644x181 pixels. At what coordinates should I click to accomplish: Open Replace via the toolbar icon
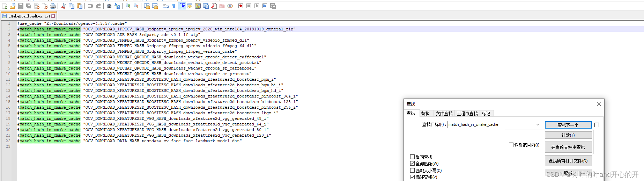pos(117,6)
